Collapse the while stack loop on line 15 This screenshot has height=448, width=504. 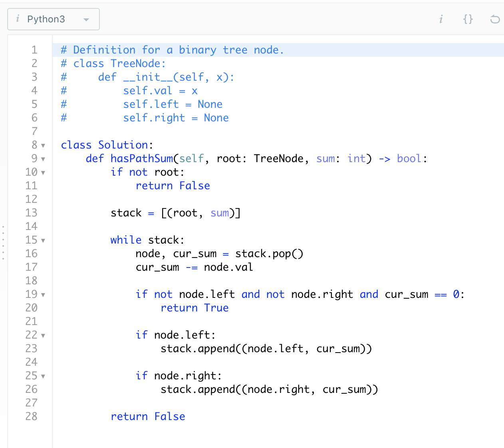tap(44, 240)
